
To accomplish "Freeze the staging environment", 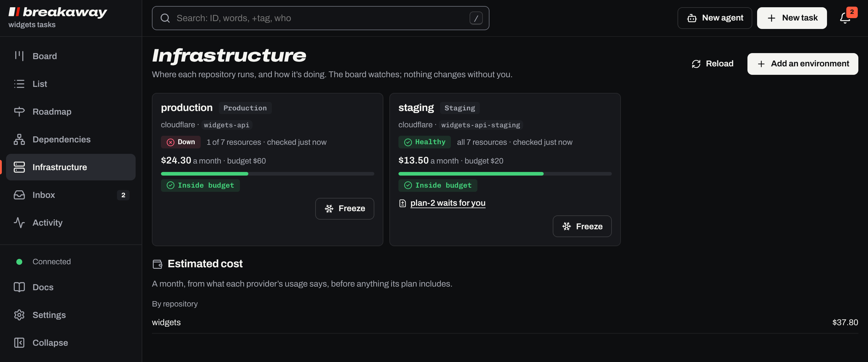I will [x=582, y=226].
